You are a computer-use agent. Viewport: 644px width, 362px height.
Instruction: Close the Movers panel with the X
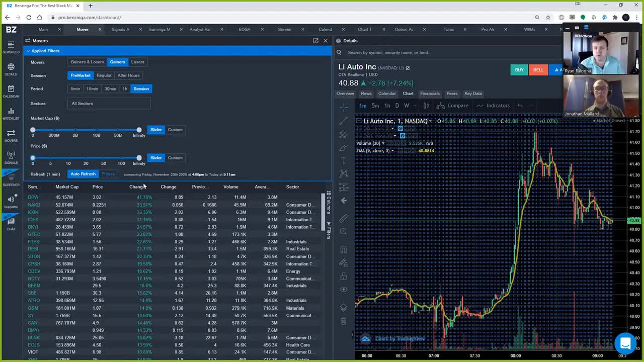point(326,41)
